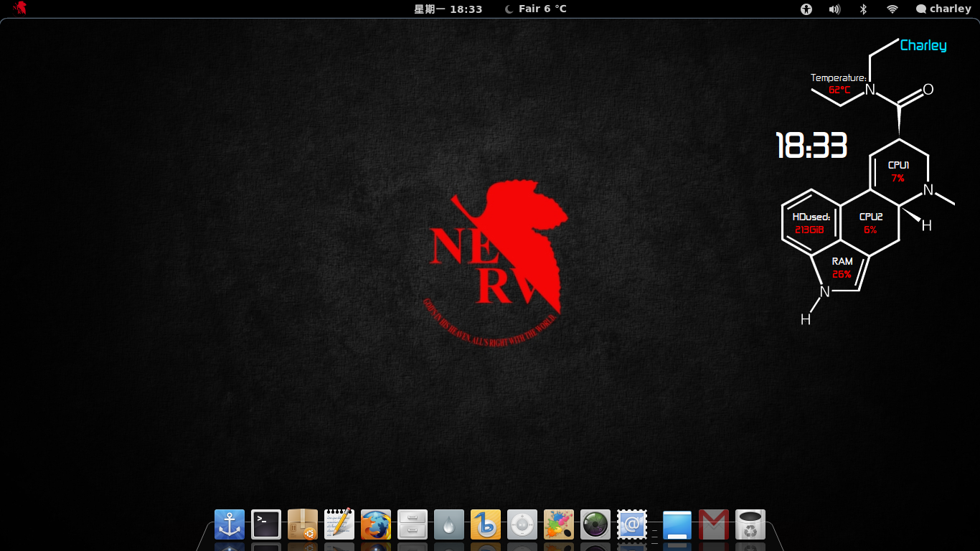The height and width of the screenshot is (551, 980).
Task: Click the large 18:33 desktop widget clock
Action: click(x=811, y=146)
